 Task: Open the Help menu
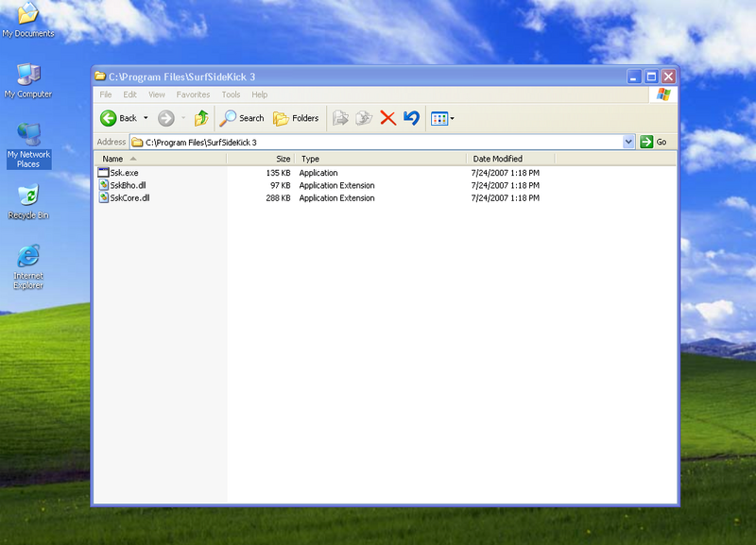[259, 94]
